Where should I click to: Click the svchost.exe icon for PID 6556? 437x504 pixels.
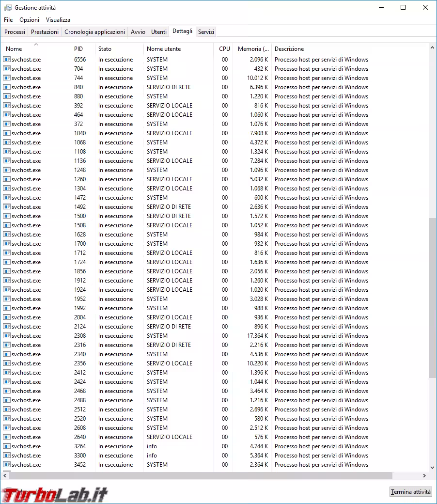coord(7,60)
